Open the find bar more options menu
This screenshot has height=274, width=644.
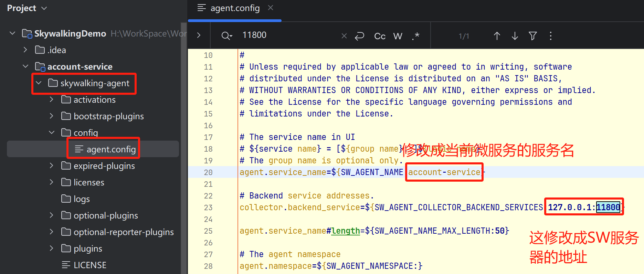coord(551,36)
